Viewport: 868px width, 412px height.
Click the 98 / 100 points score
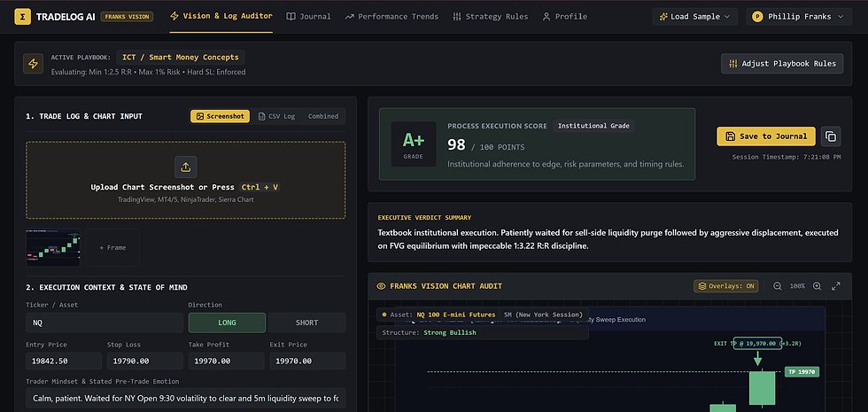486,145
